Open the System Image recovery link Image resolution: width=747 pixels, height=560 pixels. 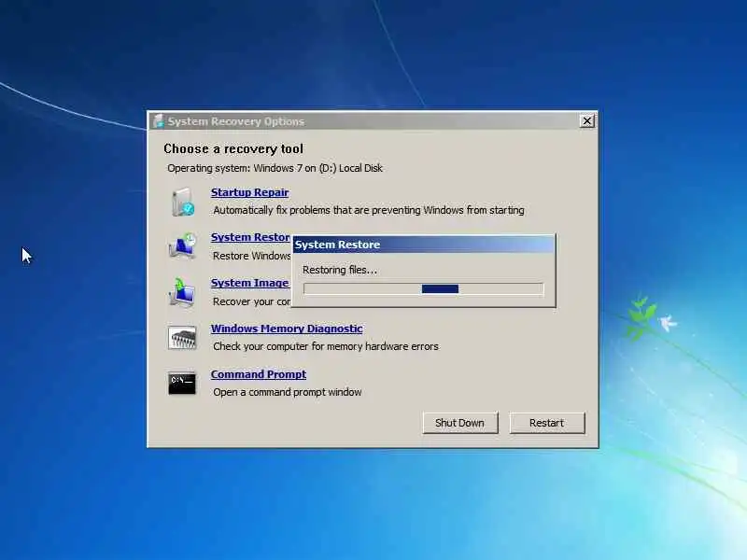[250, 283]
